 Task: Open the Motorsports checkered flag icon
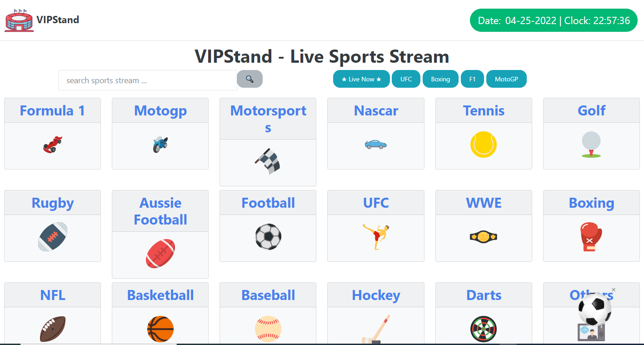268,161
